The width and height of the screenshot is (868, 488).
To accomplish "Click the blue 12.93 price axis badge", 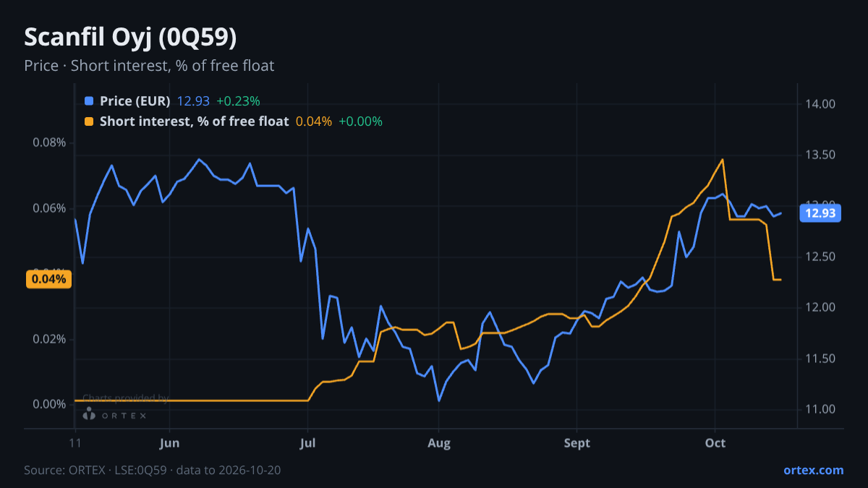I will click(820, 213).
